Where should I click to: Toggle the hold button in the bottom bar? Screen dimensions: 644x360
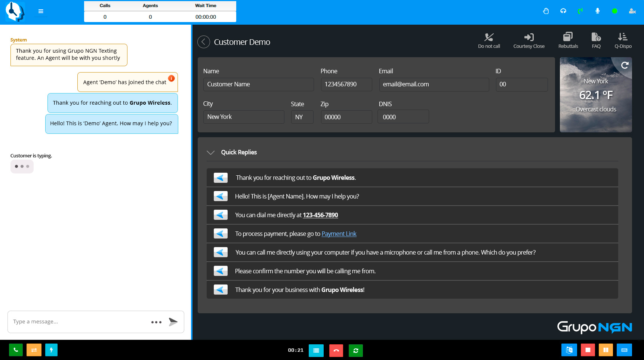(606, 350)
